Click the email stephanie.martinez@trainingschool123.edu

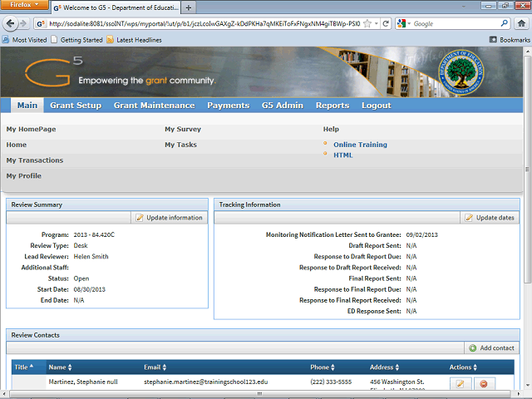[x=205, y=382]
